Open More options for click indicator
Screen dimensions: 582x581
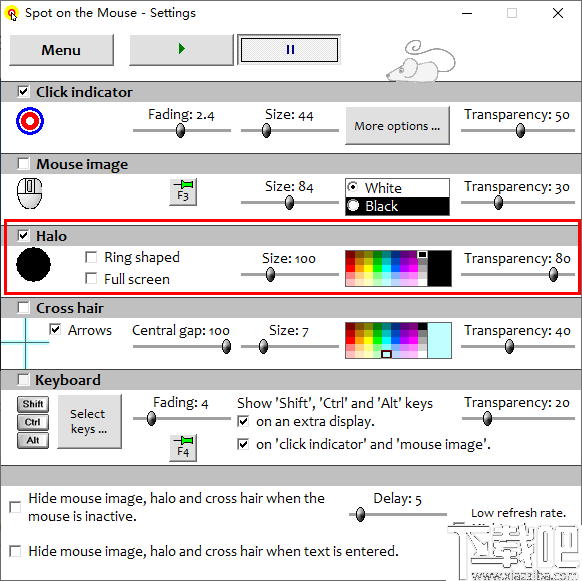397,126
